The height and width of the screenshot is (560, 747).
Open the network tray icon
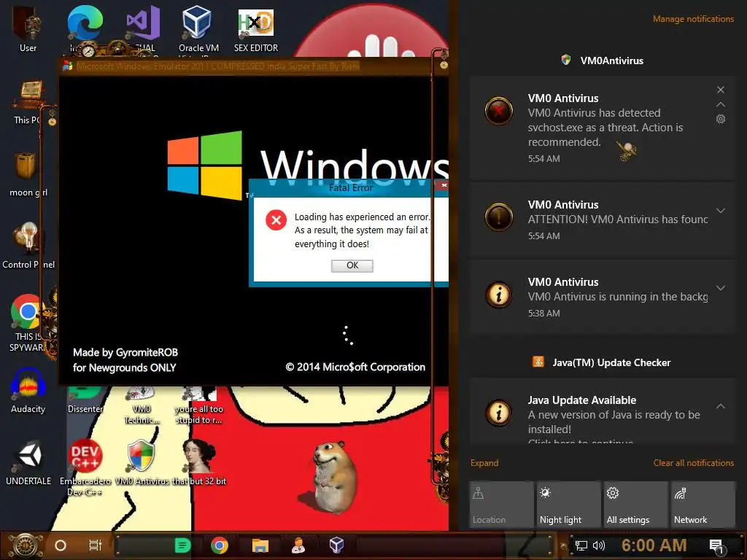pyautogui.click(x=581, y=545)
